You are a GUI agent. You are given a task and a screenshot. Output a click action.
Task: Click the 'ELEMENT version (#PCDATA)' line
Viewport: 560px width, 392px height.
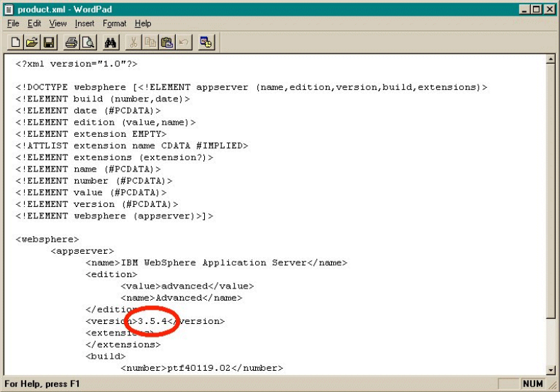pyautogui.click(x=97, y=205)
